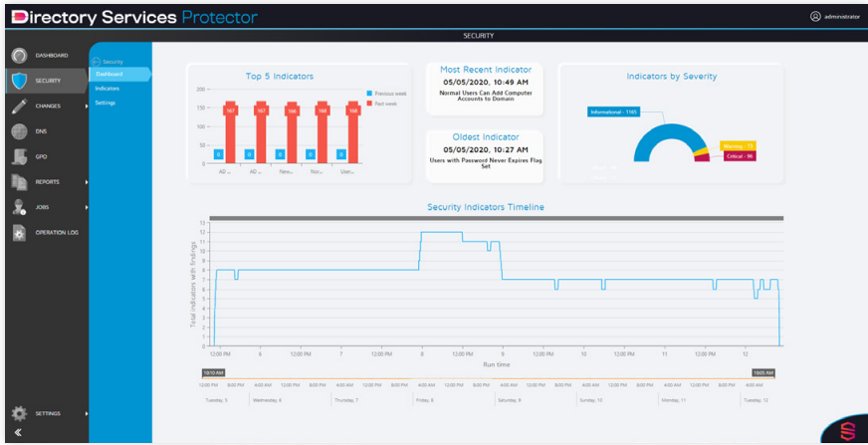Image resolution: width=868 pixels, height=445 pixels.
Task: Click the Indicators by Severity title
Action: pyautogui.click(x=672, y=77)
